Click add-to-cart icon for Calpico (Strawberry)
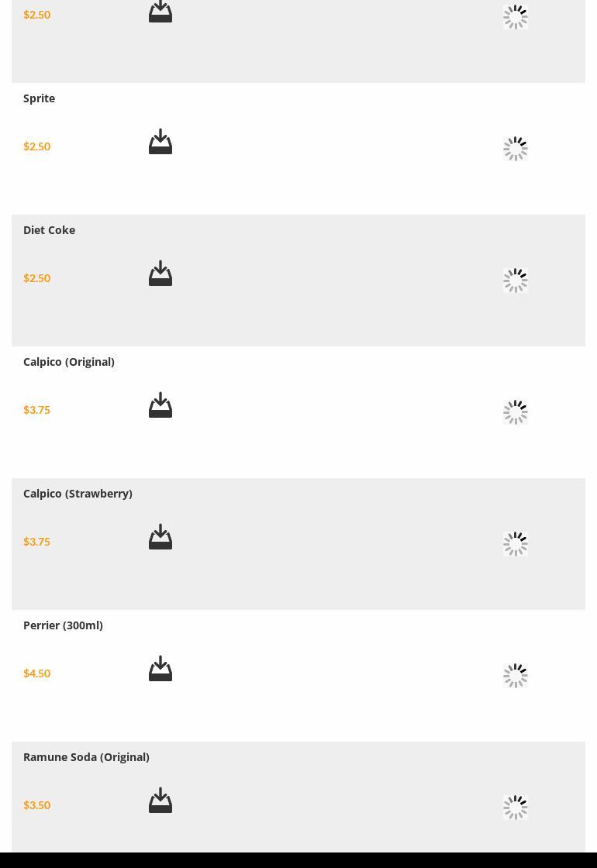The width and height of the screenshot is (597, 868). click(160, 537)
